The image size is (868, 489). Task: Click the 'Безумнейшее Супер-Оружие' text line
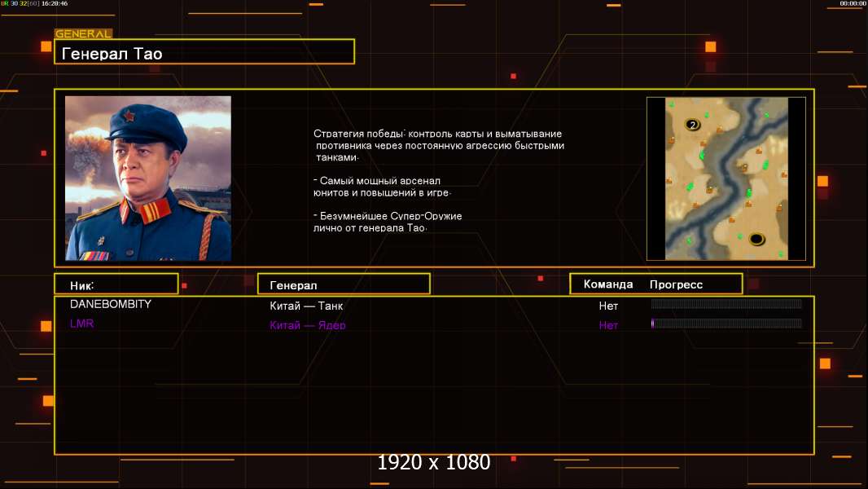(388, 216)
